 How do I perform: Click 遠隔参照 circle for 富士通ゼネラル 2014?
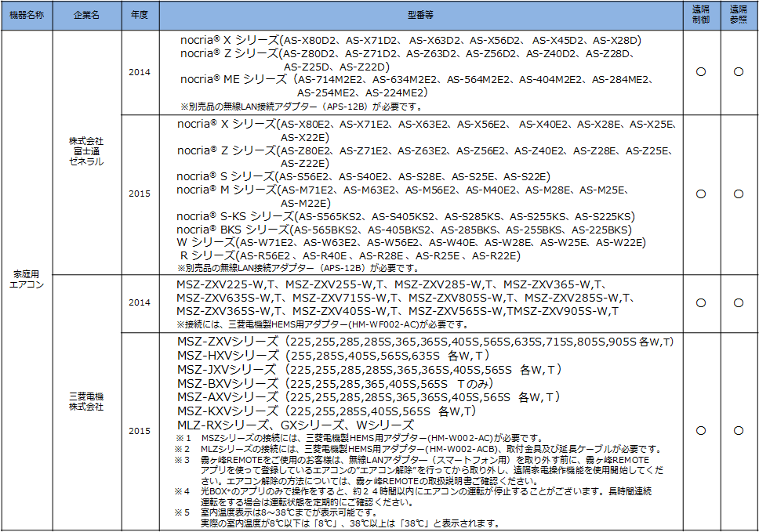click(739, 72)
